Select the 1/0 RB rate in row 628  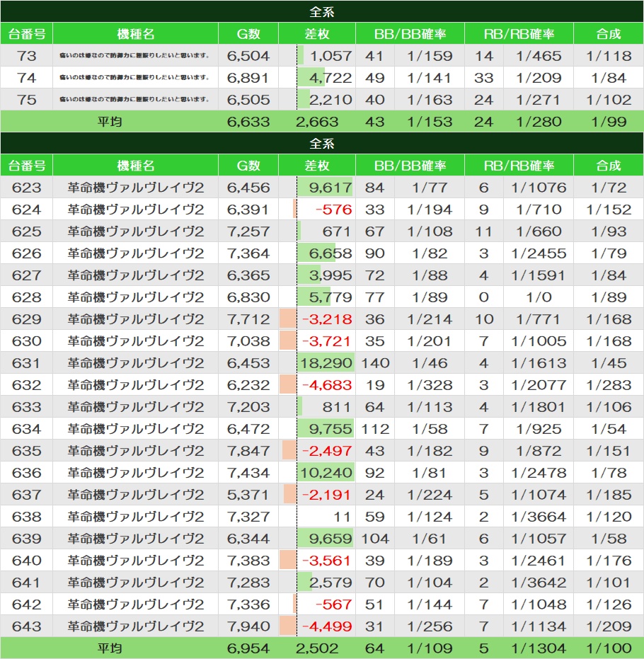click(539, 297)
